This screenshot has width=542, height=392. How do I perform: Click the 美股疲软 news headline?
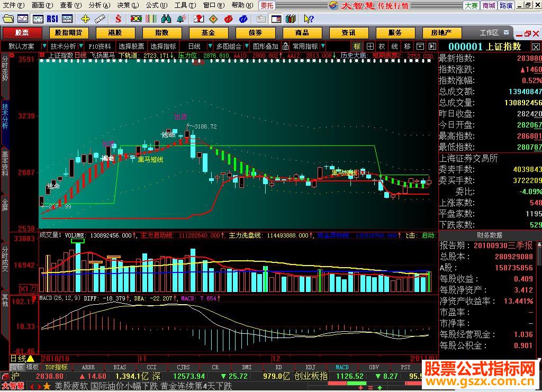(x=71, y=386)
